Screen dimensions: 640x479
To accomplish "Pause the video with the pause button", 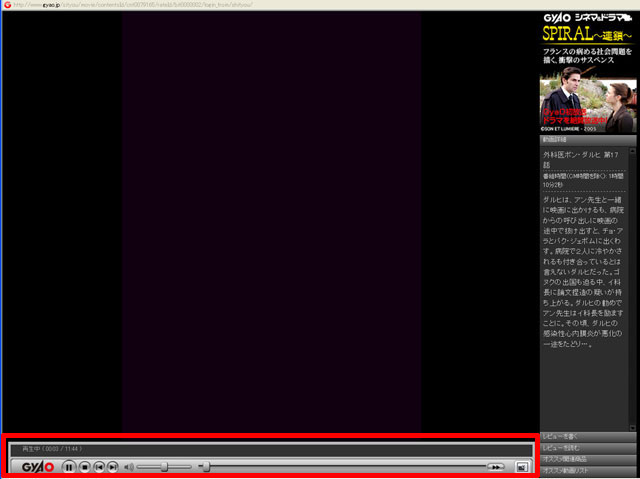I will [69, 467].
